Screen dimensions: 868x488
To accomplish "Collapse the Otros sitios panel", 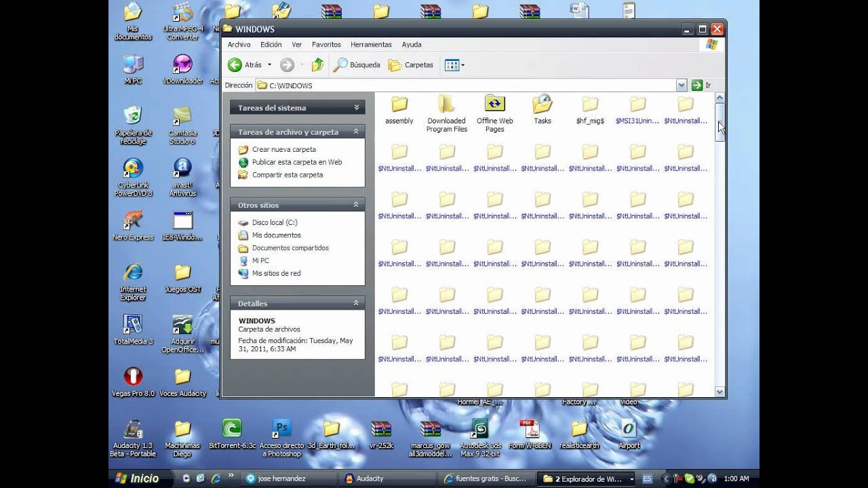I will (x=357, y=205).
